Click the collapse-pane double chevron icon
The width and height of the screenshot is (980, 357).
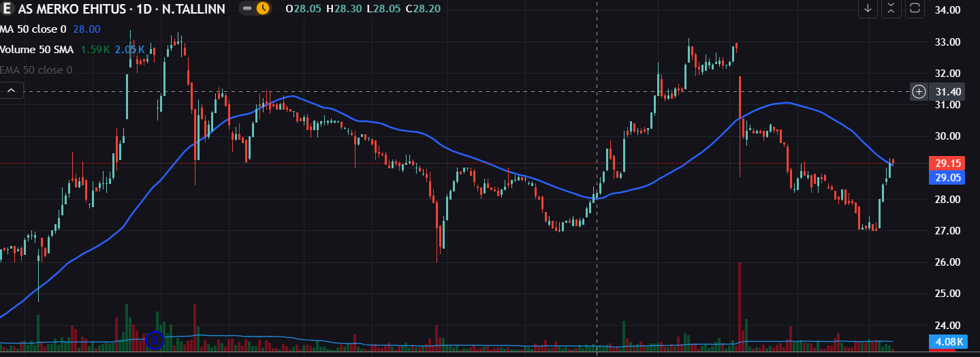(891, 9)
